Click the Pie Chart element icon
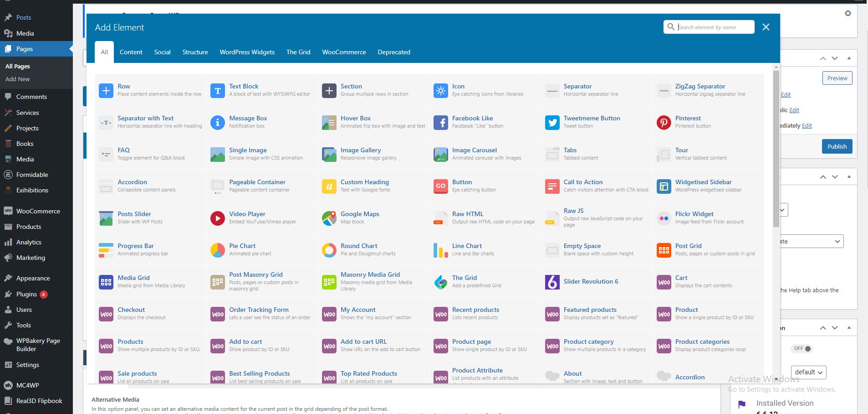Image resolution: width=868 pixels, height=414 pixels. click(217, 250)
